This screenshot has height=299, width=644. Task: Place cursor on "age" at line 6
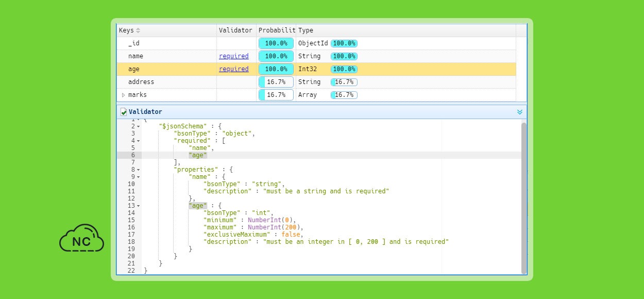point(198,155)
